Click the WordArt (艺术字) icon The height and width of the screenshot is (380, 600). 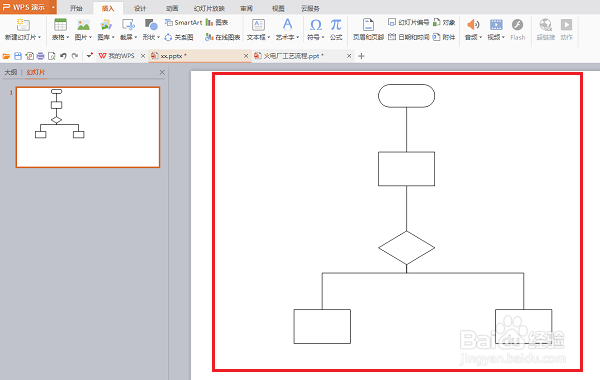(x=287, y=25)
